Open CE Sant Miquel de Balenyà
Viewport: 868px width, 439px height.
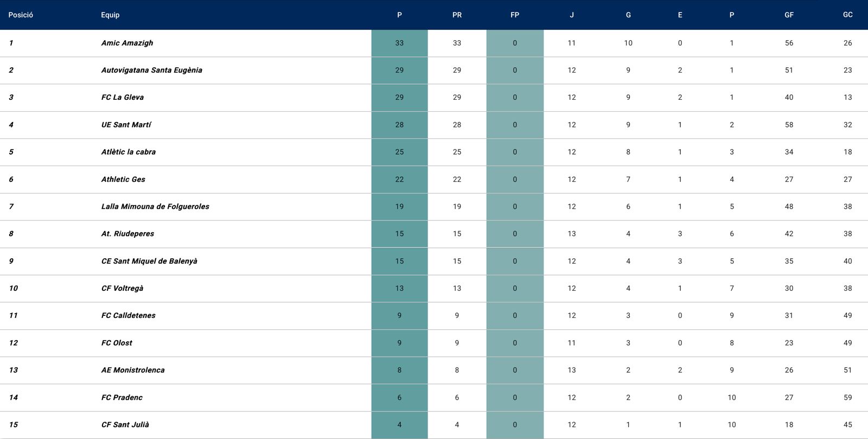pos(149,261)
